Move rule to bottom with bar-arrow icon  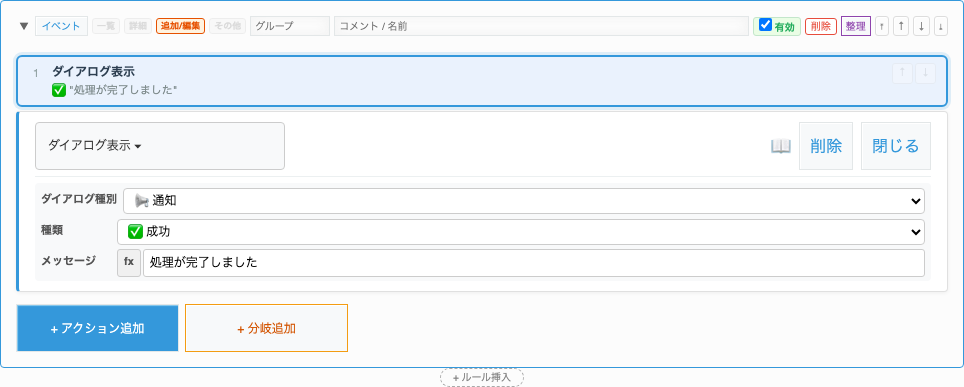(941, 26)
